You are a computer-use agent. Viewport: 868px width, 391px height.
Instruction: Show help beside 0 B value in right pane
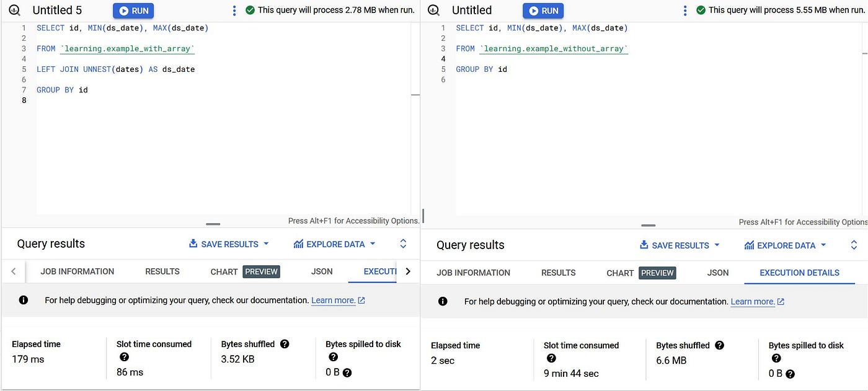point(790,374)
